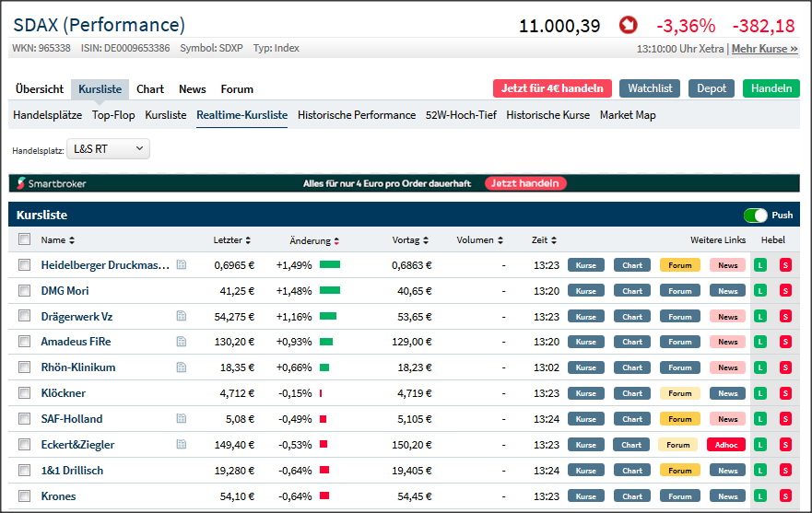This screenshot has height=513, width=812.
Task: Click the Jetzt für 4€ handeln button
Action: [x=552, y=88]
